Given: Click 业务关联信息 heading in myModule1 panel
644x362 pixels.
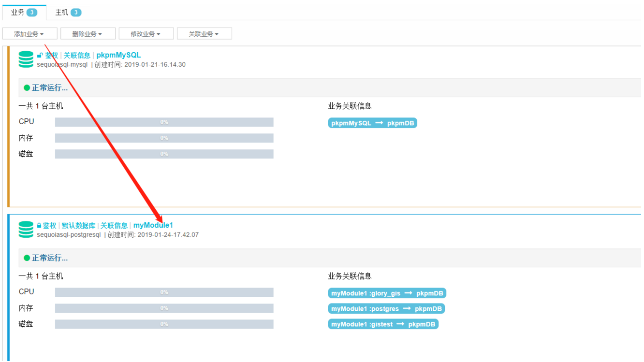Looking at the screenshot, I should click(350, 276).
